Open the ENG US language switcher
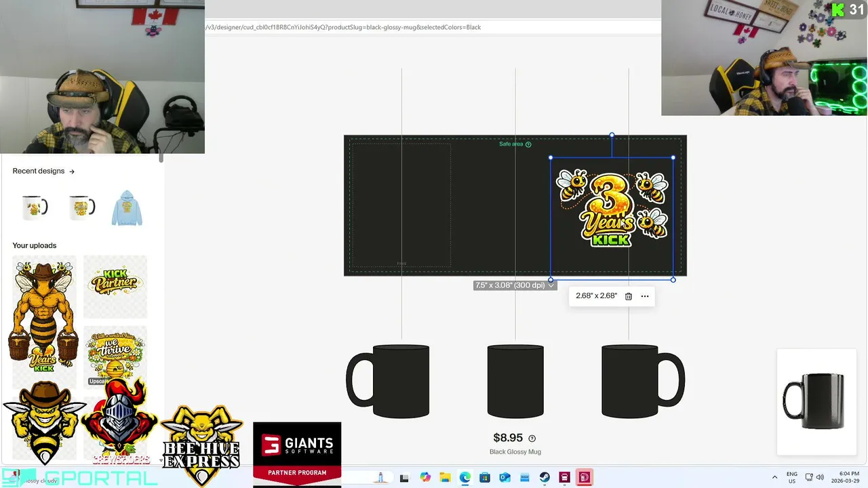Viewport: 868px width, 488px height. pos(792,478)
